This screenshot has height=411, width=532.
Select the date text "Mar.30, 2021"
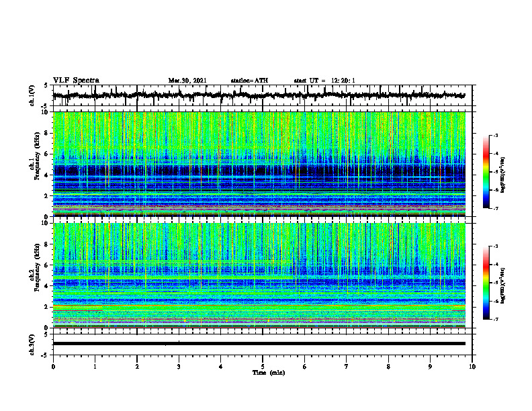pos(187,81)
